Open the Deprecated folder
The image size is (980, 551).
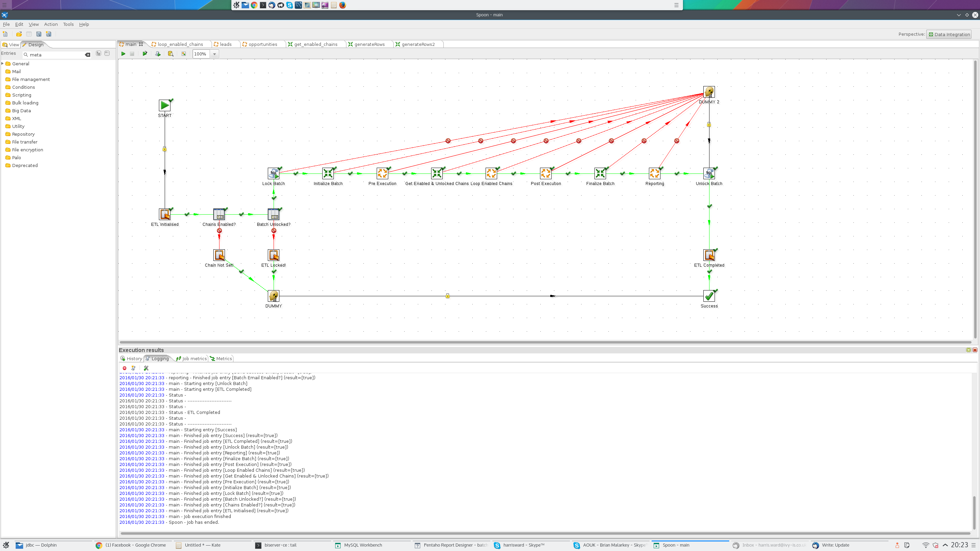(x=22, y=165)
